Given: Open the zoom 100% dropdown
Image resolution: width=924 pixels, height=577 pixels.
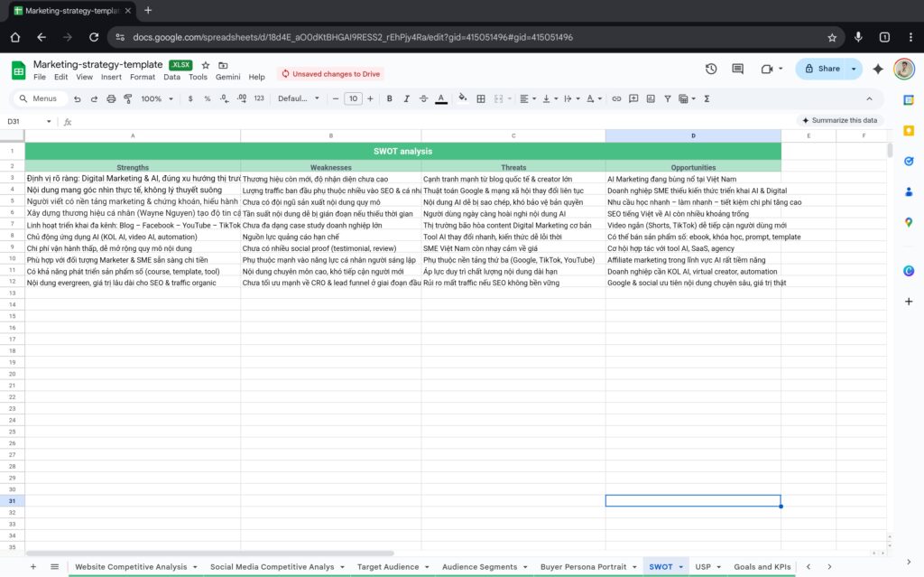Looking at the screenshot, I should click(156, 98).
